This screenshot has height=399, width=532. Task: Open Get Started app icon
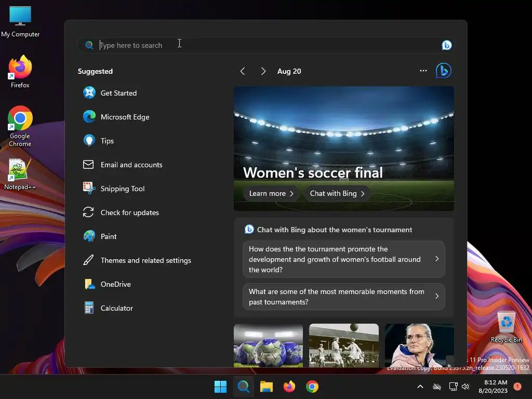tap(89, 92)
